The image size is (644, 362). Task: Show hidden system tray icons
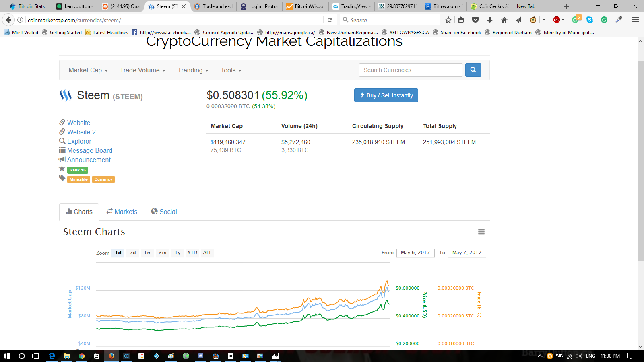coord(540,356)
